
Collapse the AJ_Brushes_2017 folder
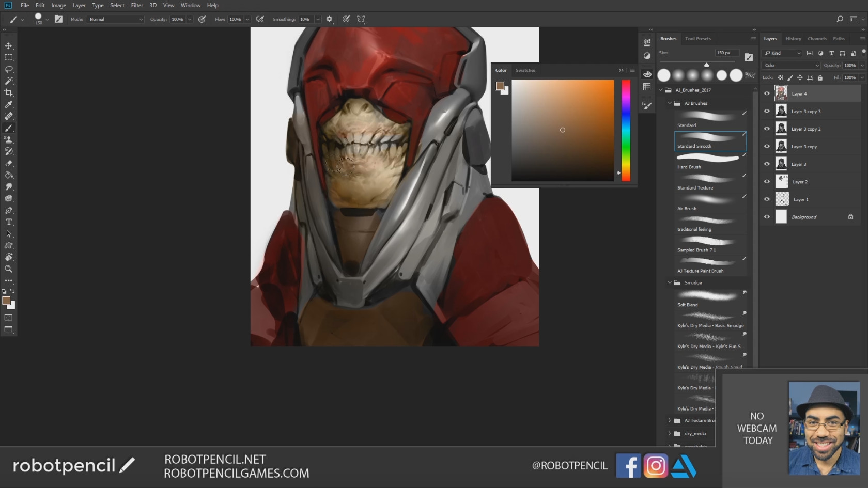coord(661,90)
